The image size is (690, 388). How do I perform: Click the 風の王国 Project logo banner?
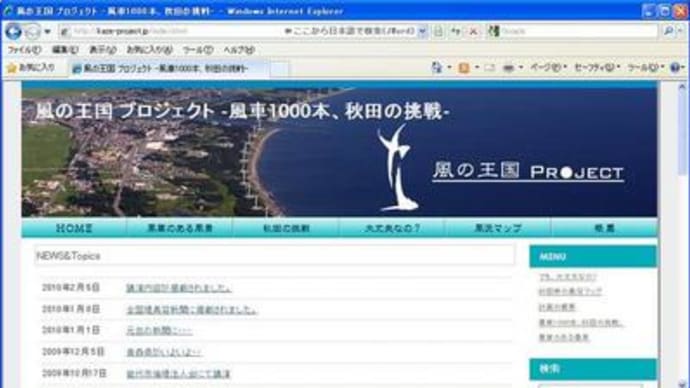coord(528,172)
